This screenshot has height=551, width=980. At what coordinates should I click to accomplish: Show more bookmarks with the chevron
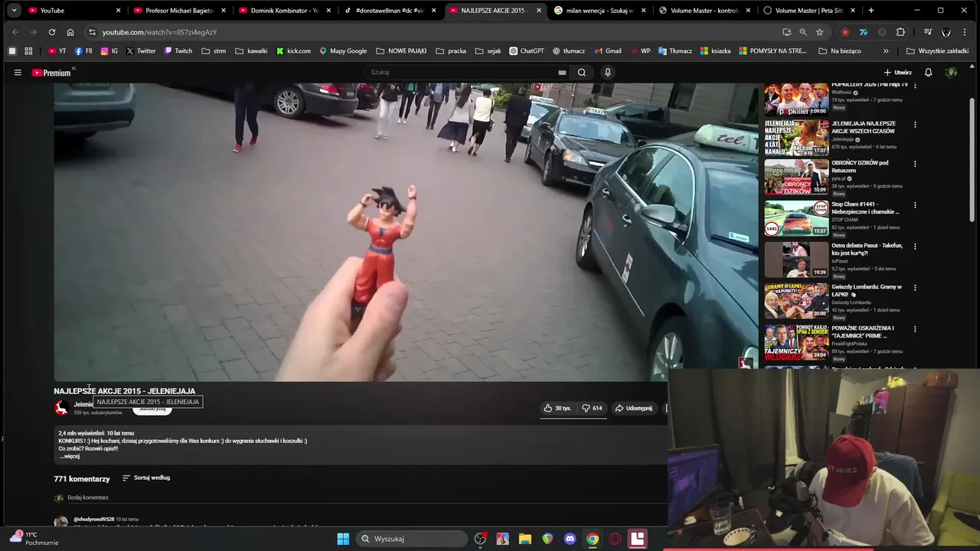tap(886, 51)
